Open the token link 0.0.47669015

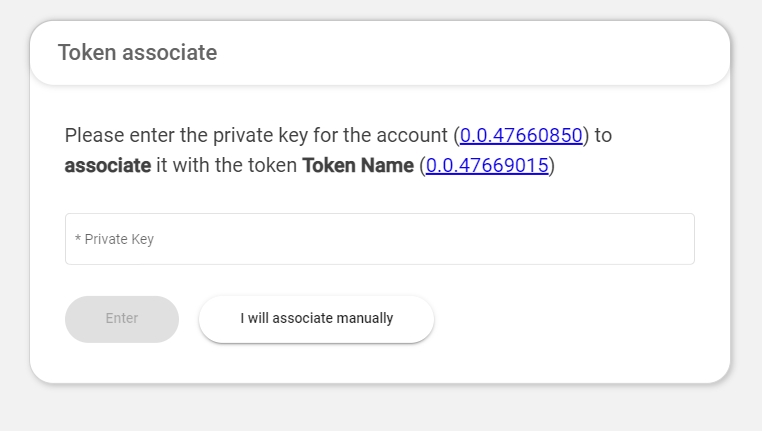[487, 165]
